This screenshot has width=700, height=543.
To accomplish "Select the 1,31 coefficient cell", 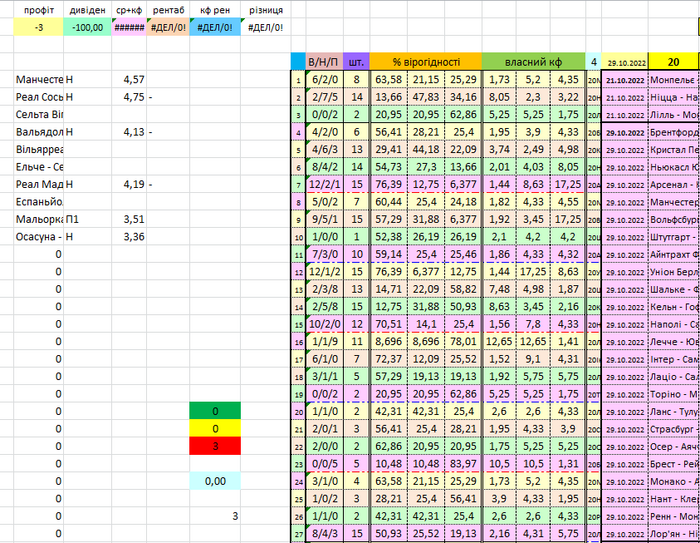I will click(x=568, y=464).
